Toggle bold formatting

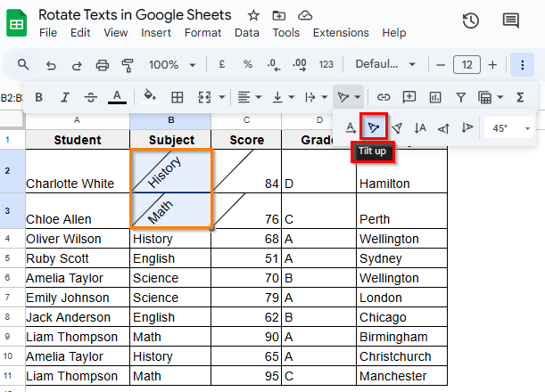point(38,97)
